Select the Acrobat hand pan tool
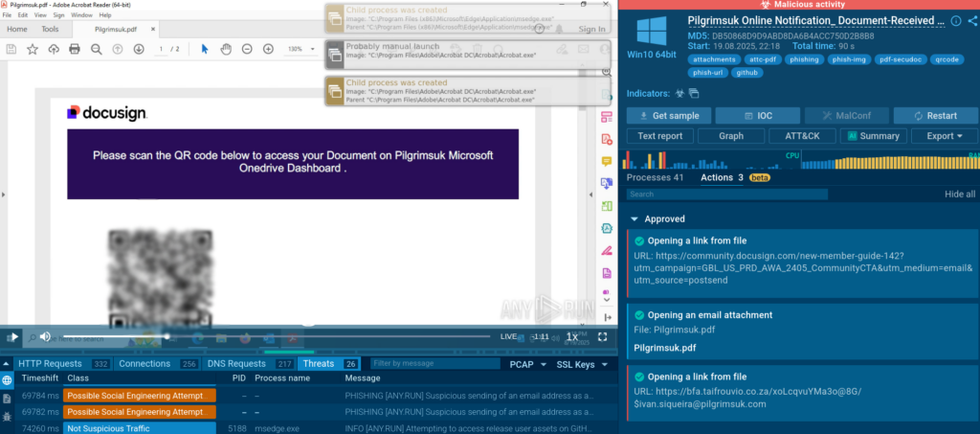The height and width of the screenshot is (434, 980). click(x=226, y=49)
